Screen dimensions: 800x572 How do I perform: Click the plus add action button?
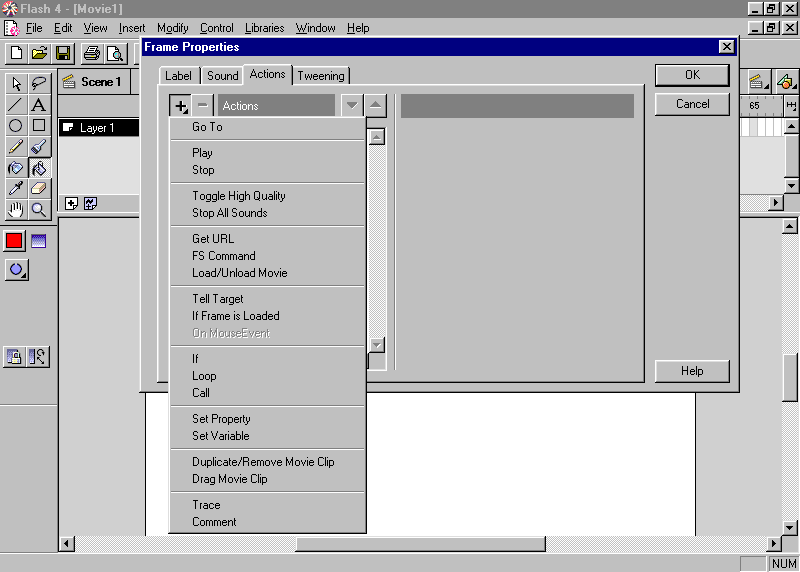click(181, 106)
